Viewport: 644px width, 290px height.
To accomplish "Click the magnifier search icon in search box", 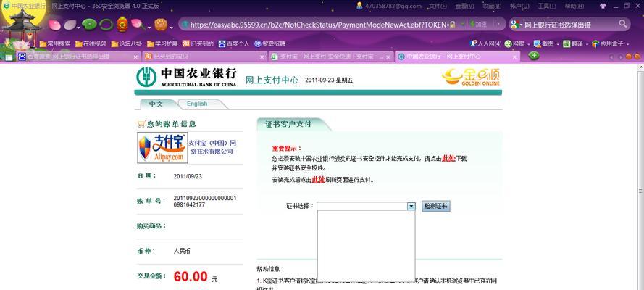I will [x=623, y=24].
